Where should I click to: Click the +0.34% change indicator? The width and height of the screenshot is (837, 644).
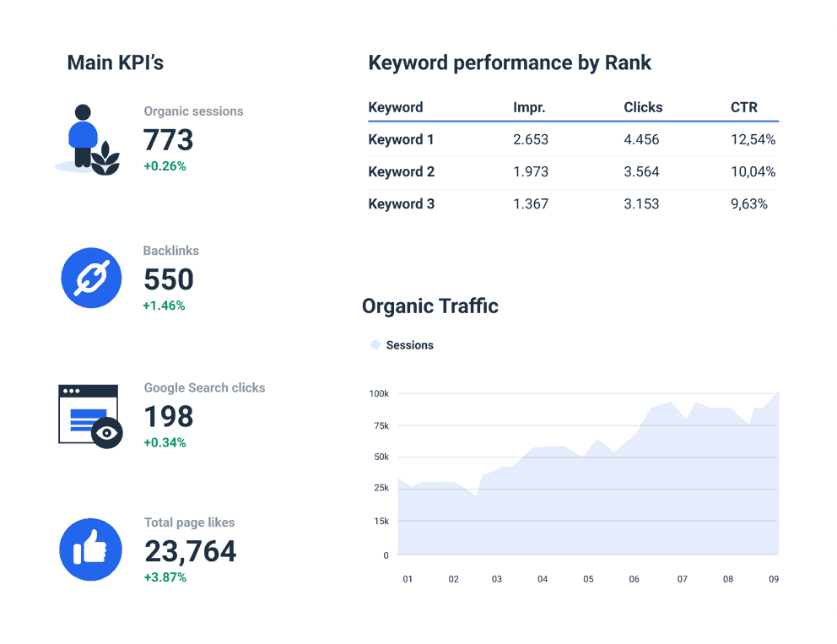click(165, 442)
